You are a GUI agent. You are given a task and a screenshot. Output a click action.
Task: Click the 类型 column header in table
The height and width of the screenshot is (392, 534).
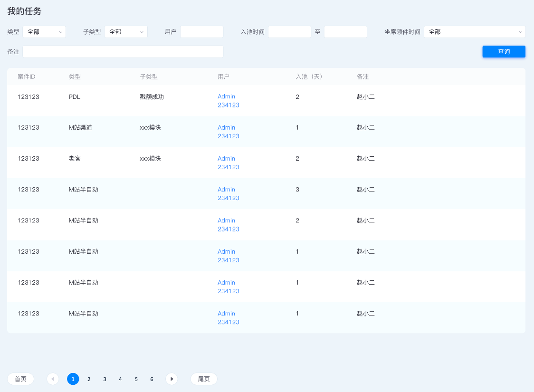point(75,77)
